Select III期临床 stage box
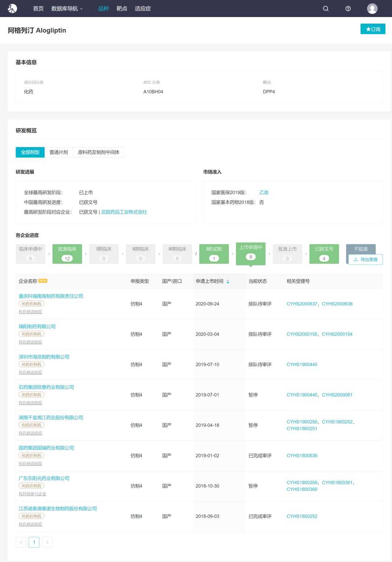 pyautogui.click(x=177, y=253)
